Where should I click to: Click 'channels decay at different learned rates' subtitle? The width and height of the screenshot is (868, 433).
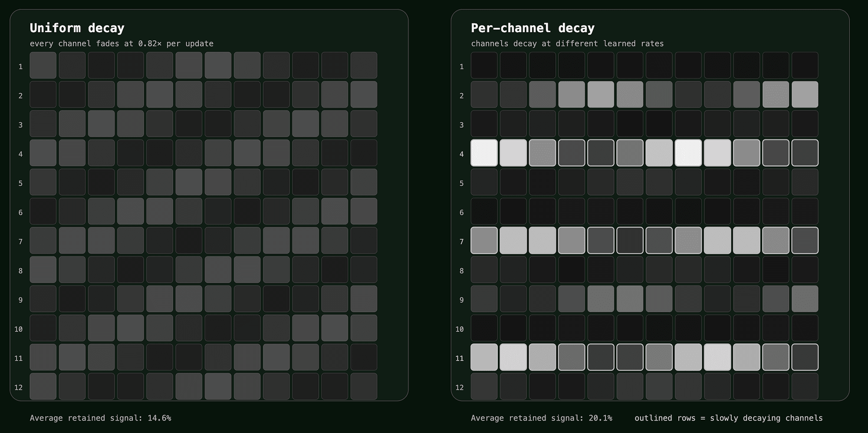(x=567, y=43)
